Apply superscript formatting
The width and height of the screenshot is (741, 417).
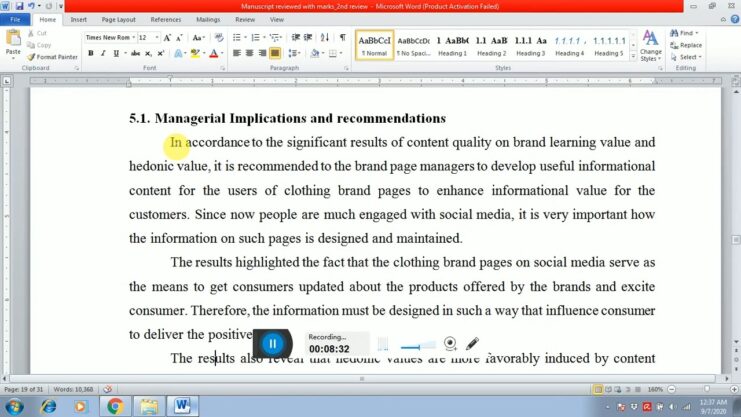(161, 53)
